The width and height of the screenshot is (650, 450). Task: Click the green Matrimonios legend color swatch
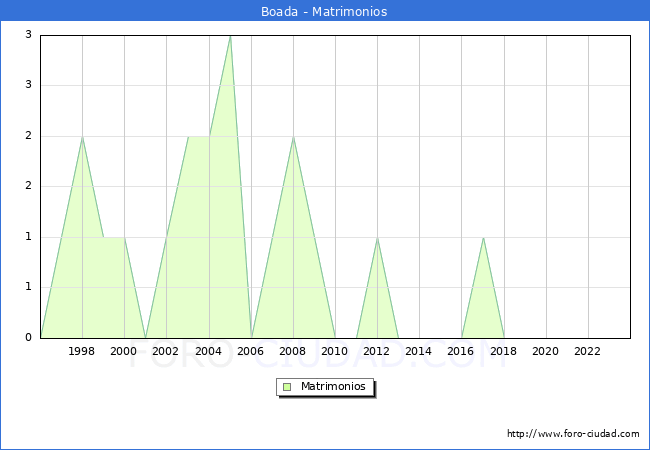[287, 387]
